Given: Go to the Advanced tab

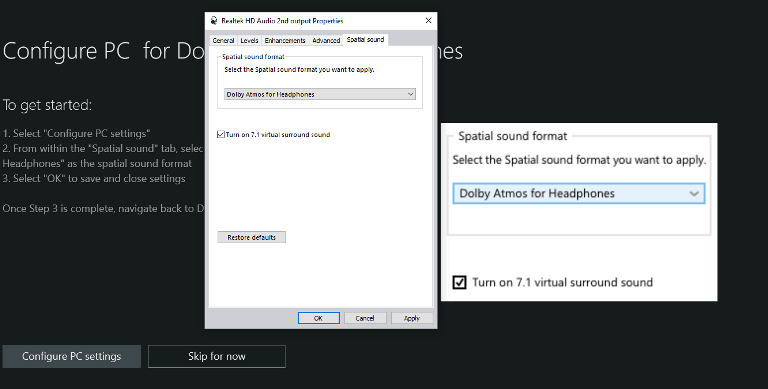Looking at the screenshot, I should click(x=326, y=40).
